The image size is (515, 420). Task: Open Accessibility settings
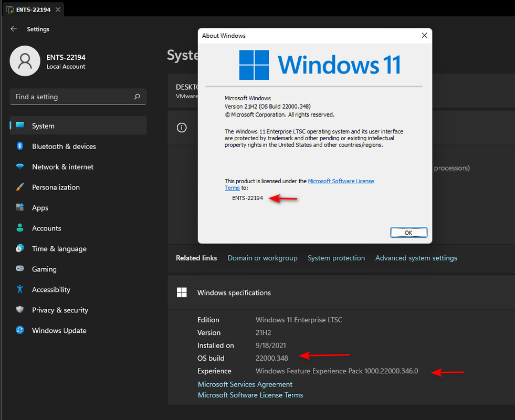(x=78, y=289)
